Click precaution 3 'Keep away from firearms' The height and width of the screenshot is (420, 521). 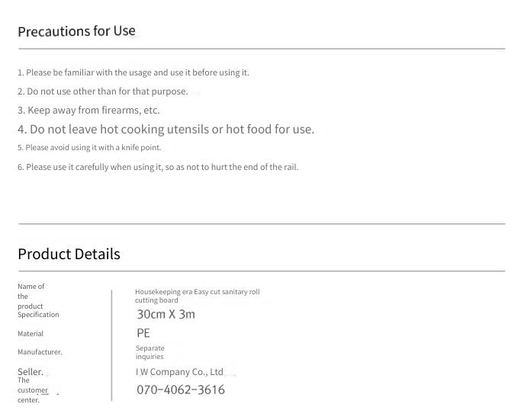pyautogui.click(x=88, y=111)
